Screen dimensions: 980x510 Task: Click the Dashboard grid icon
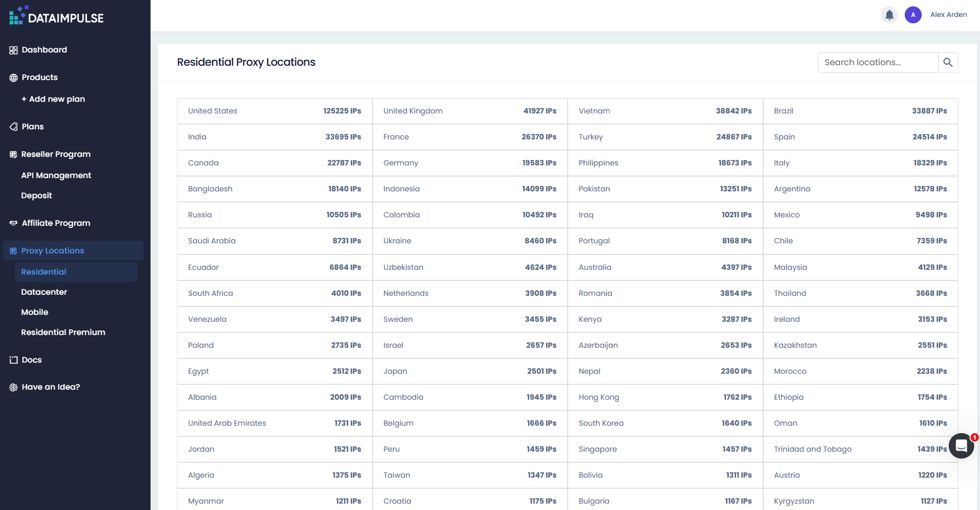click(13, 50)
